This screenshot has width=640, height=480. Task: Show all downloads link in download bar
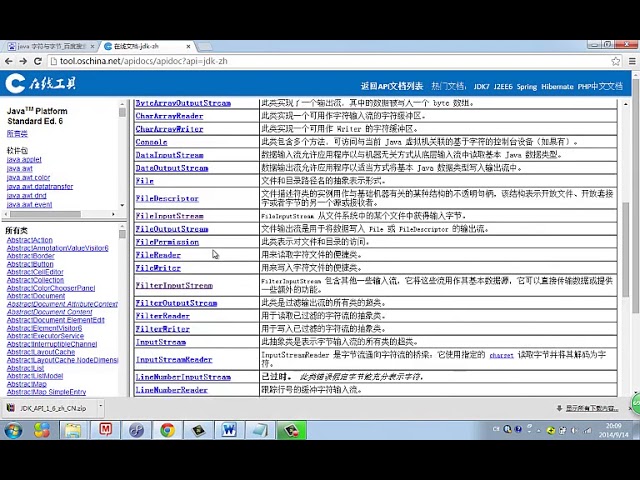click(591, 408)
